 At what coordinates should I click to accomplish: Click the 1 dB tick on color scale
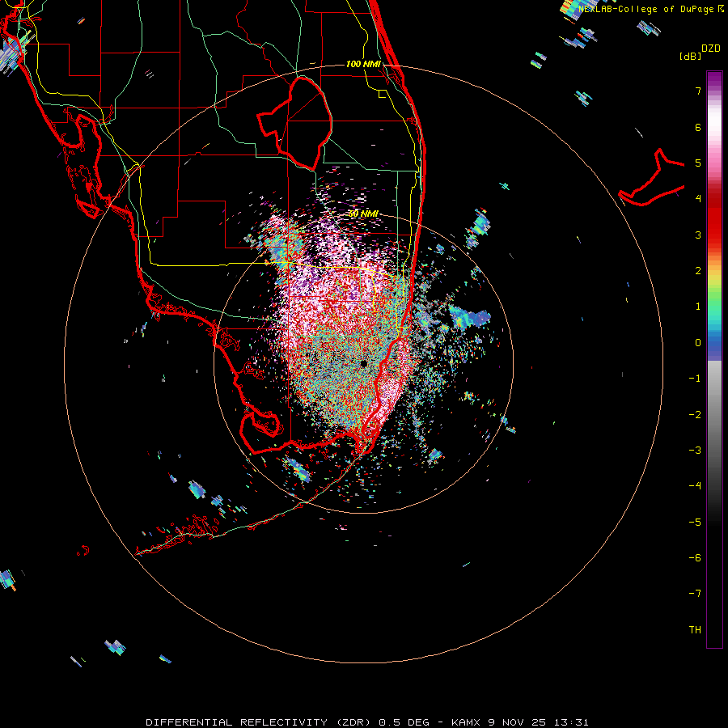click(698, 307)
